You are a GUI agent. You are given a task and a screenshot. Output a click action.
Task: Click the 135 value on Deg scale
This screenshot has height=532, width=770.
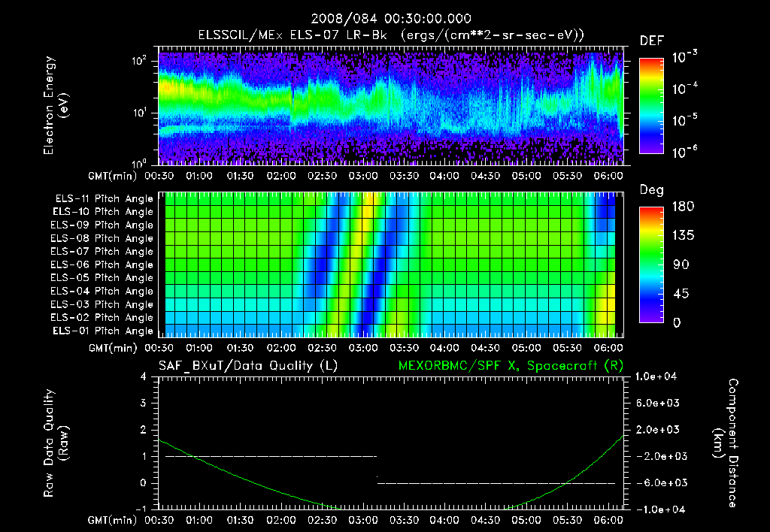tap(683, 235)
